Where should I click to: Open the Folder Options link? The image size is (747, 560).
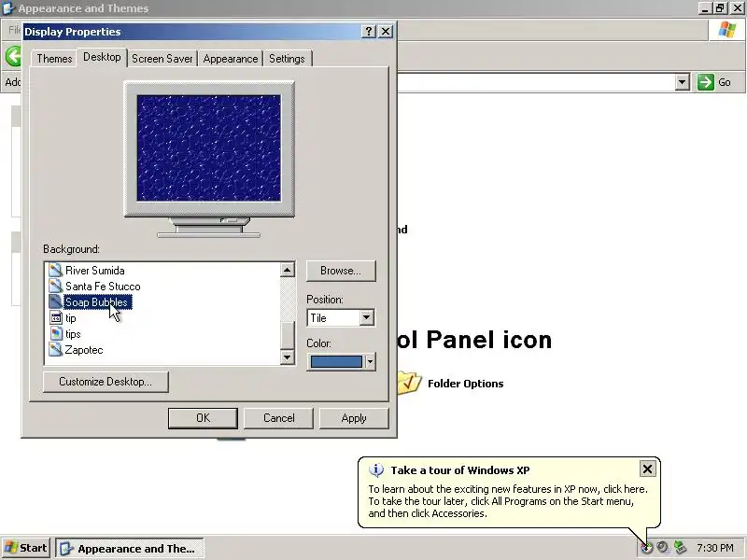pos(465,384)
